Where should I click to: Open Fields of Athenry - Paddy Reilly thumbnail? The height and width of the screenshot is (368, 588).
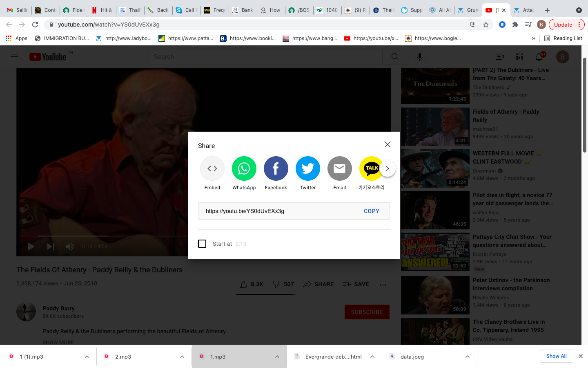point(435,127)
